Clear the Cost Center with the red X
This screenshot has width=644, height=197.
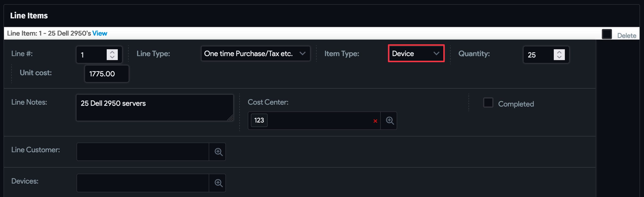[x=375, y=121]
